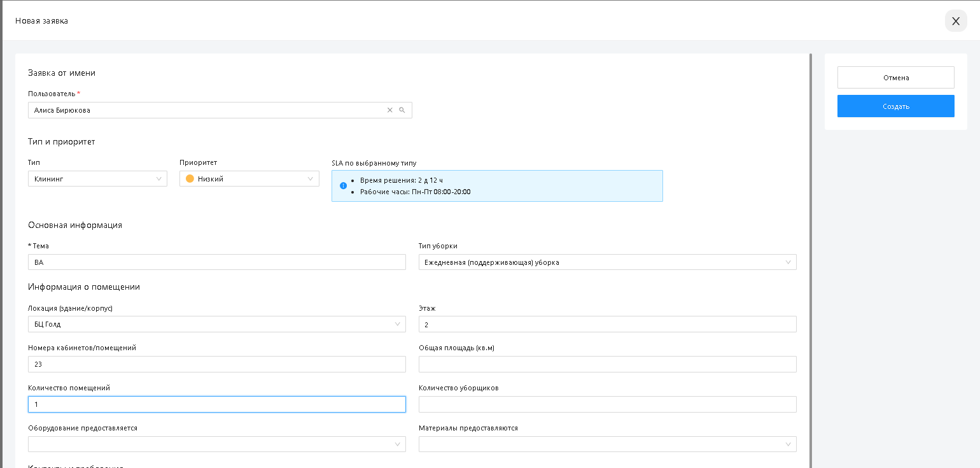Viewport: 980px width, 468px height.
Task: Click the Номера кабинетов/помещений field
Action: [216, 364]
